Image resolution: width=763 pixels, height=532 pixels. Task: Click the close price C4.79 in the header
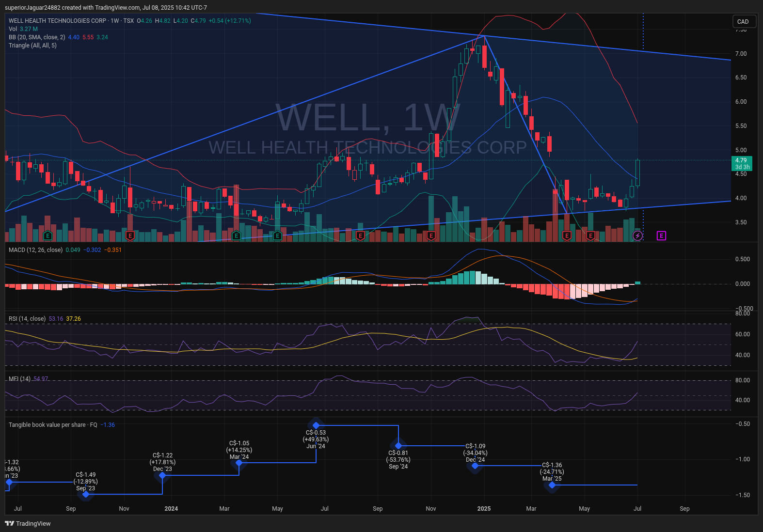pyautogui.click(x=198, y=21)
